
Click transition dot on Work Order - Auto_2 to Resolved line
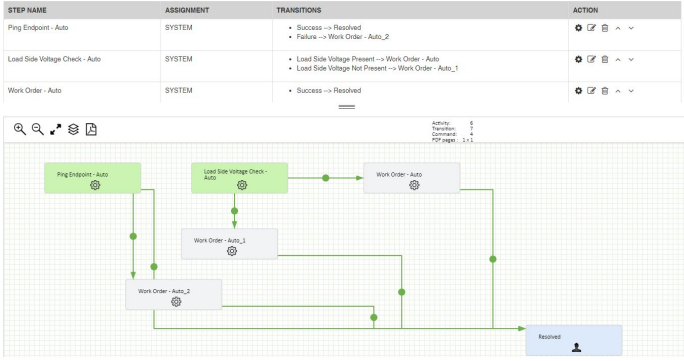click(374, 317)
